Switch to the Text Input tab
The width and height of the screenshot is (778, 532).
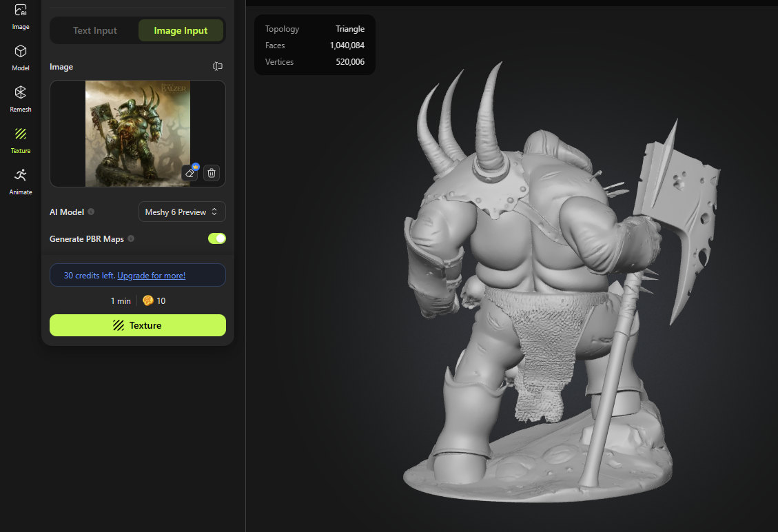95,30
